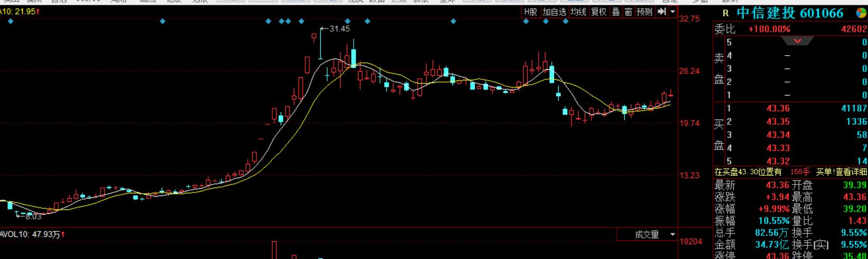Screen dimensions: 868x259
Task: Click the jump-to-end arrow icon
Action: [661, 12]
